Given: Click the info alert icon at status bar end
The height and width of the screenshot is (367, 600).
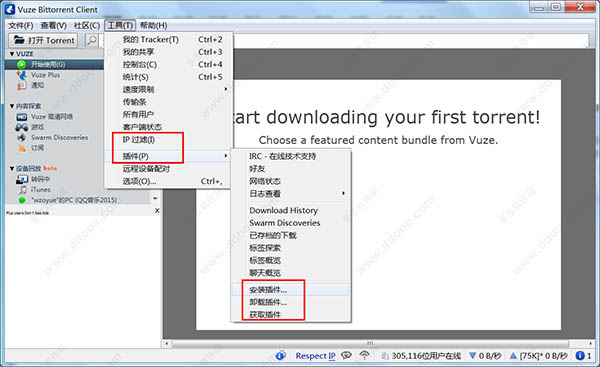Looking at the screenshot, I should [580, 356].
